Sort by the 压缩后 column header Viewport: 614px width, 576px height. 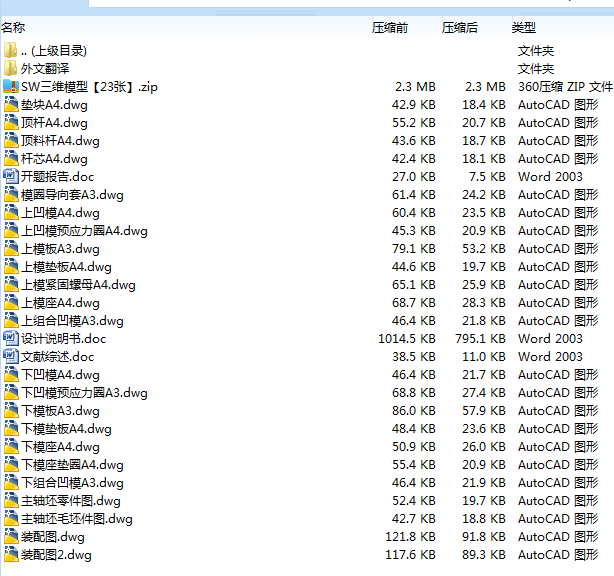tap(460, 27)
